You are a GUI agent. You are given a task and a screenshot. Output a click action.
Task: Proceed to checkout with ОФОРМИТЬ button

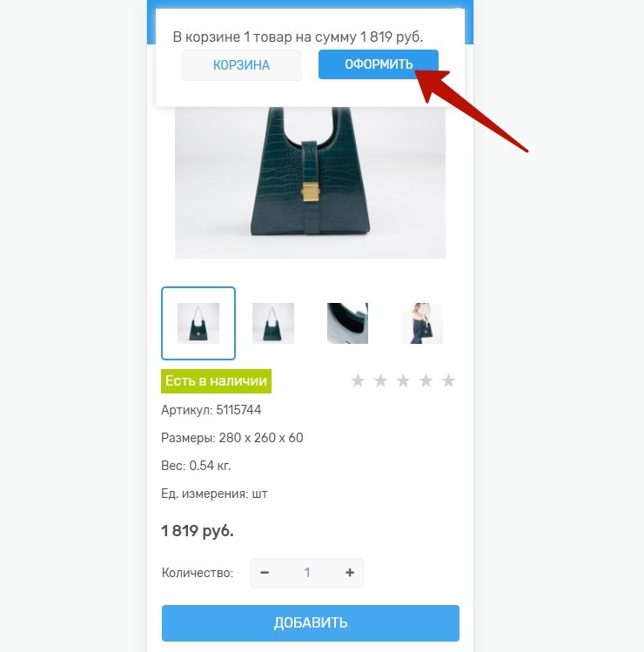pyautogui.click(x=379, y=64)
